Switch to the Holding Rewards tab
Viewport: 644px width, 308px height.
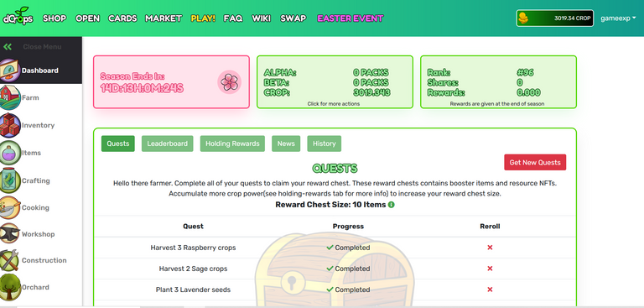(232, 144)
